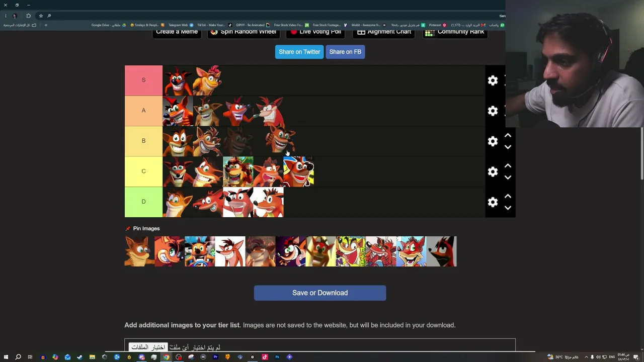Select blue-background image in C tier
Image resolution: width=644 pixels, height=362 pixels.
click(x=298, y=171)
